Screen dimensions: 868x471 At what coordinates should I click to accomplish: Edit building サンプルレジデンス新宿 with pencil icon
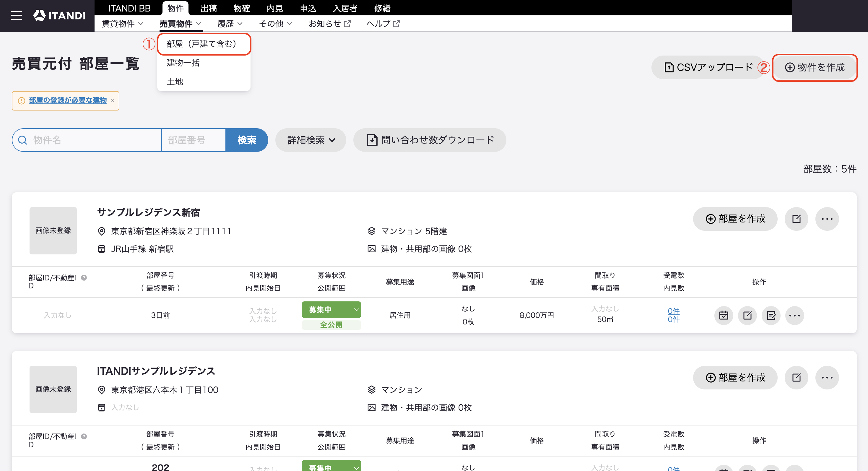tap(796, 219)
